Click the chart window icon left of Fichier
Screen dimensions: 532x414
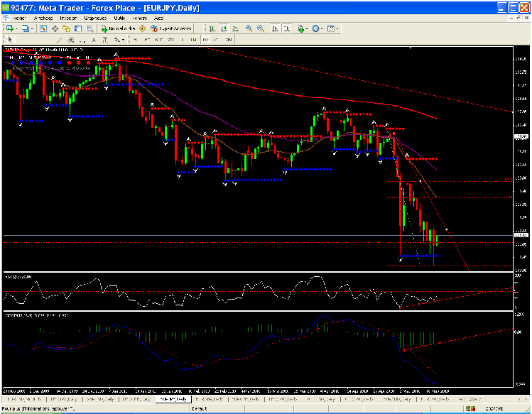coord(6,18)
